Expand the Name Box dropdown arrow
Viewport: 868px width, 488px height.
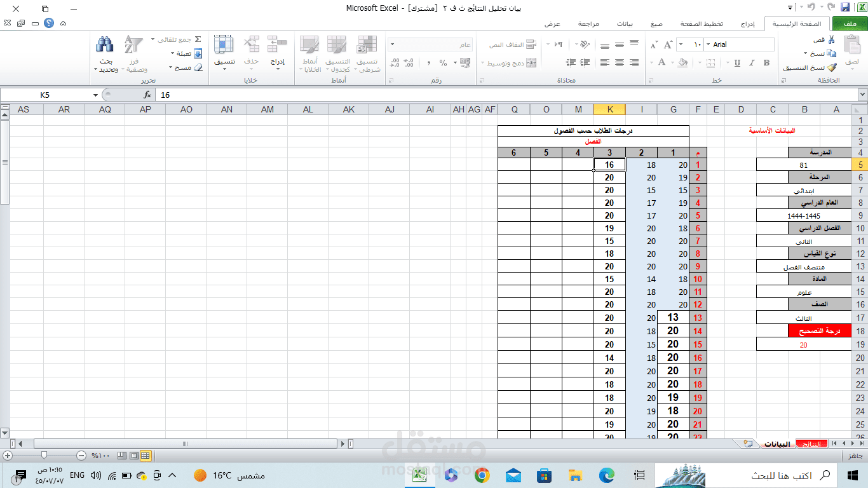click(x=95, y=95)
